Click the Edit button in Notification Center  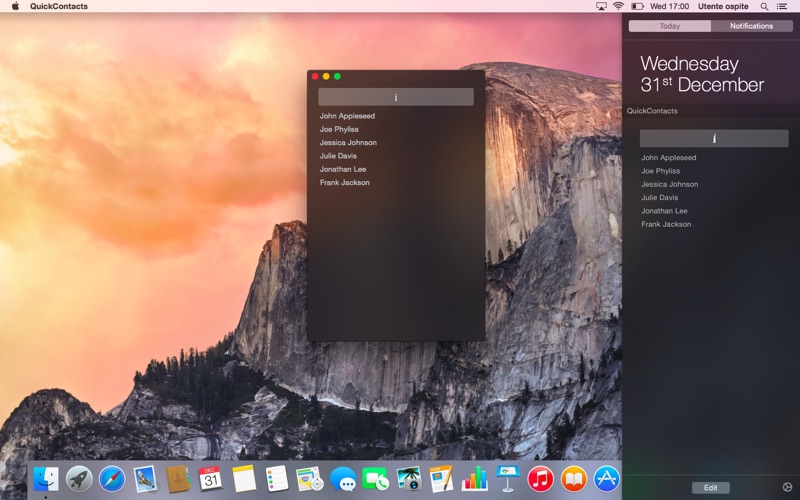(711, 488)
